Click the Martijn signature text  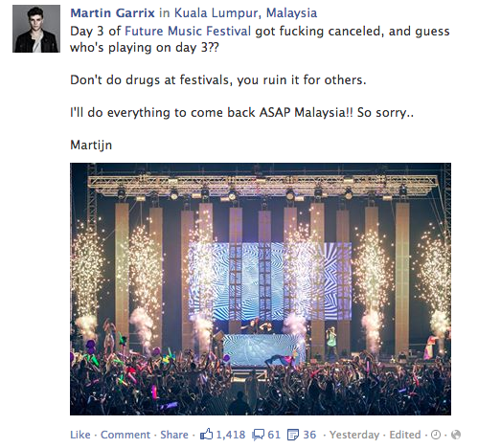(x=91, y=146)
